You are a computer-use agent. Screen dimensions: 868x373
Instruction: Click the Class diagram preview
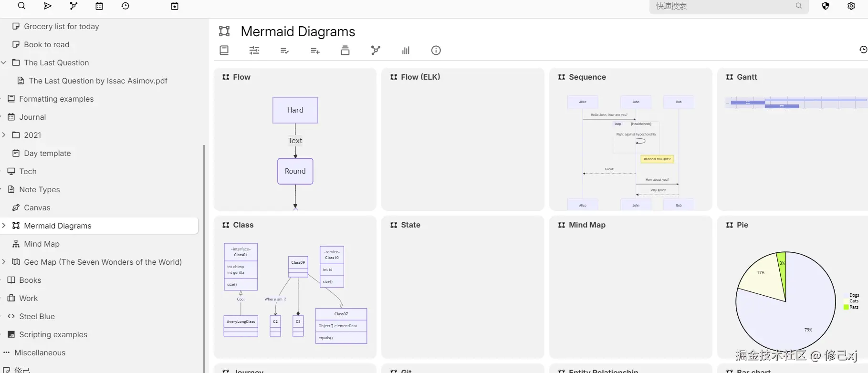(295, 293)
